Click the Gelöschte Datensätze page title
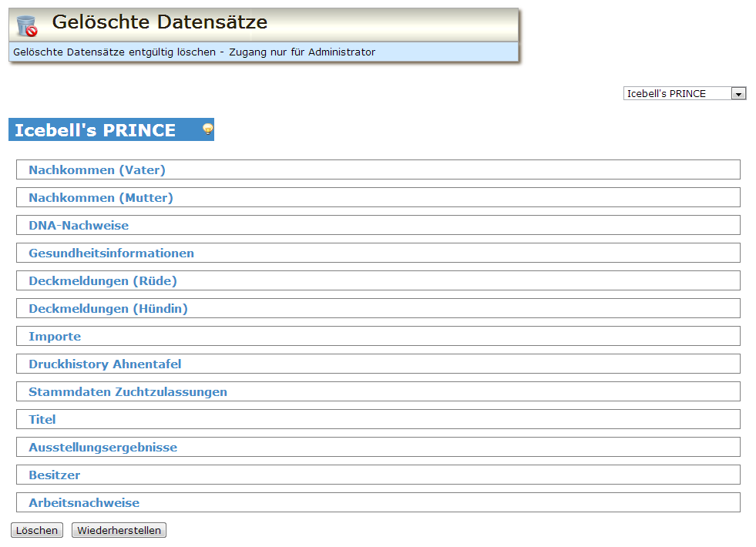Image resolution: width=756 pixels, height=547 pixels. [160, 22]
